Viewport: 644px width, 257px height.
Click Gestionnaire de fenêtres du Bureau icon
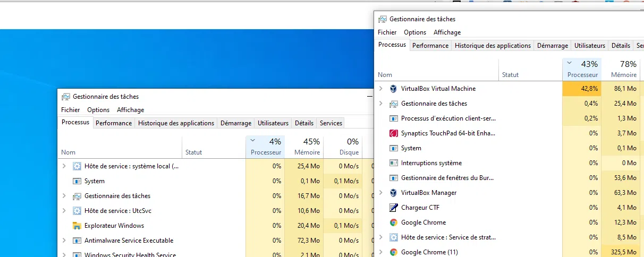[394, 178]
